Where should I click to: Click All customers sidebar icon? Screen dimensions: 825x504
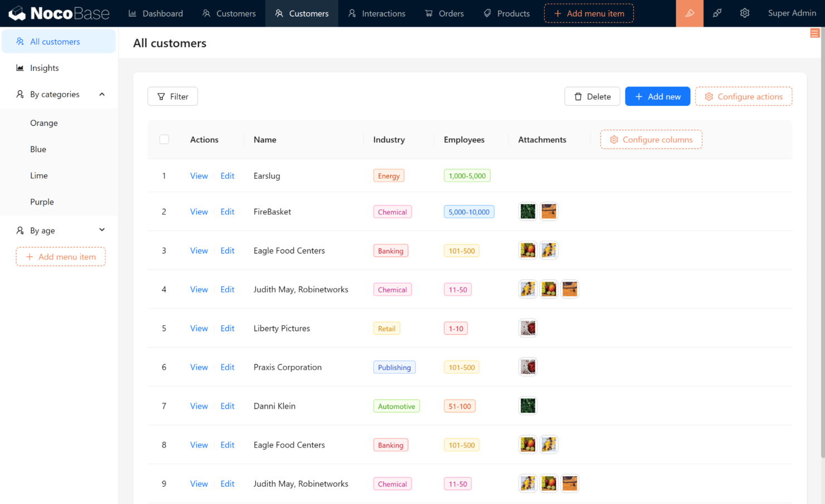coord(20,42)
